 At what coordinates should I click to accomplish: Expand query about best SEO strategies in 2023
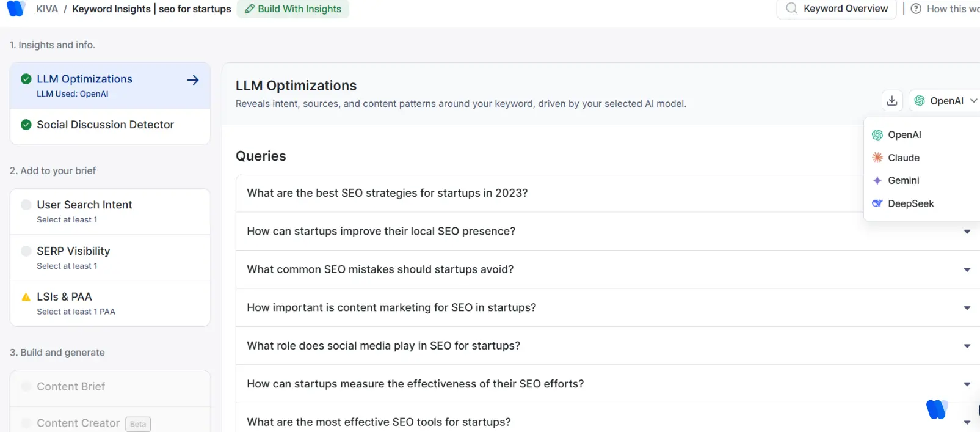pyautogui.click(x=608, y=193)
